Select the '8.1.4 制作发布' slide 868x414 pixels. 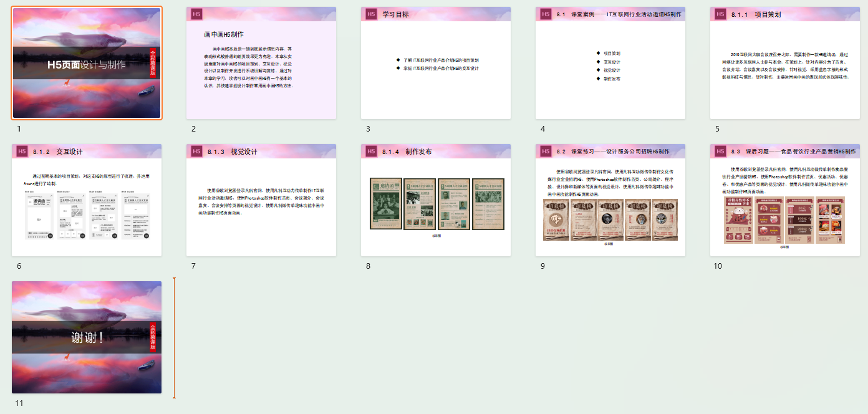[x=435, y=200]
